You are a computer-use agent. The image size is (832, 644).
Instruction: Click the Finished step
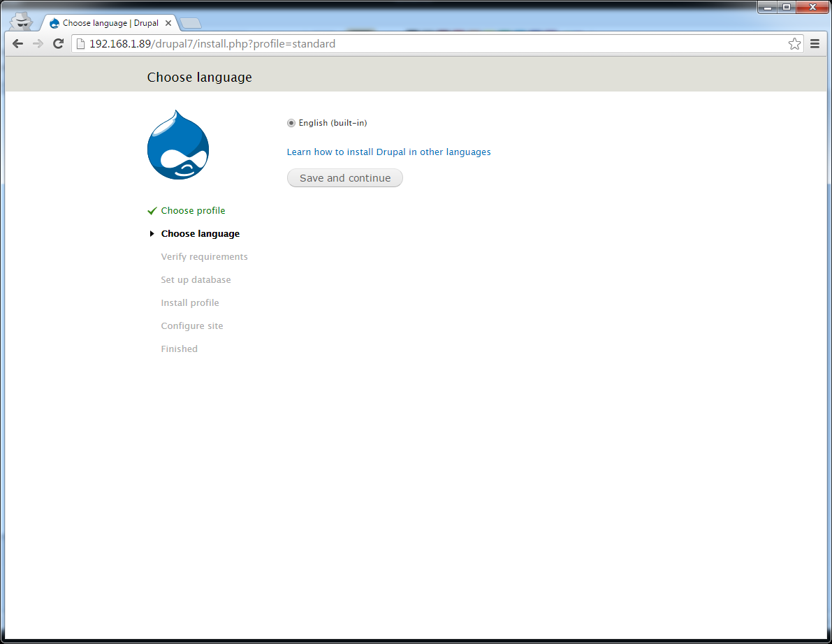coord(180,349)
